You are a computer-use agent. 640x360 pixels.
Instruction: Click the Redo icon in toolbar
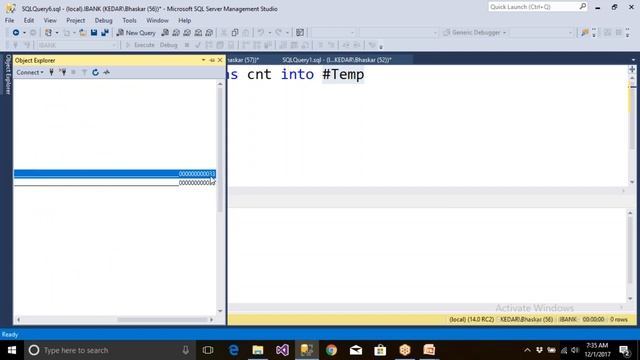tap(278, 33)
